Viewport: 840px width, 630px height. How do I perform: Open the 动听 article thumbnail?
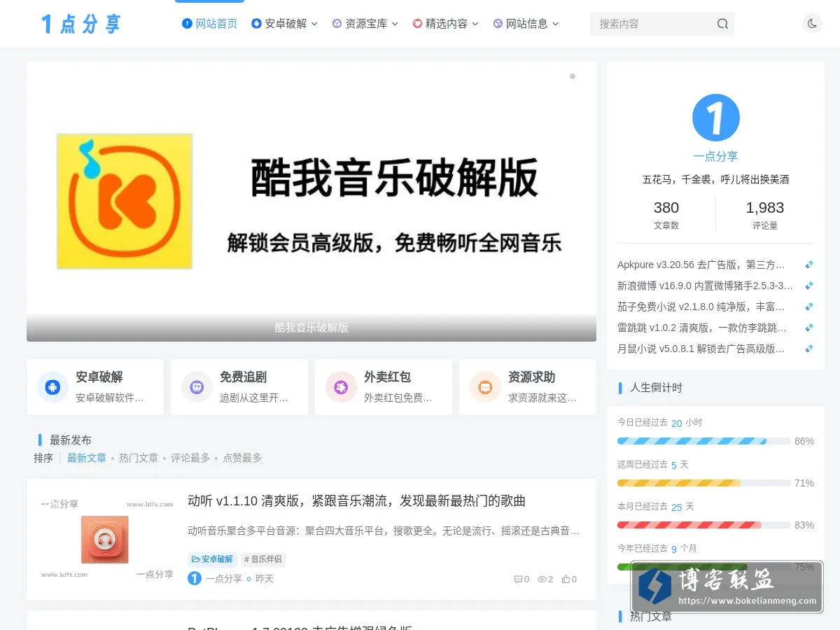(x=106, y=539)
